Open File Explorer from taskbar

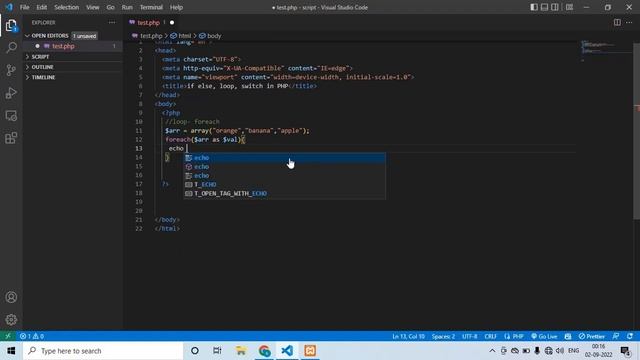pyautogui.click(x=241, y=351)
